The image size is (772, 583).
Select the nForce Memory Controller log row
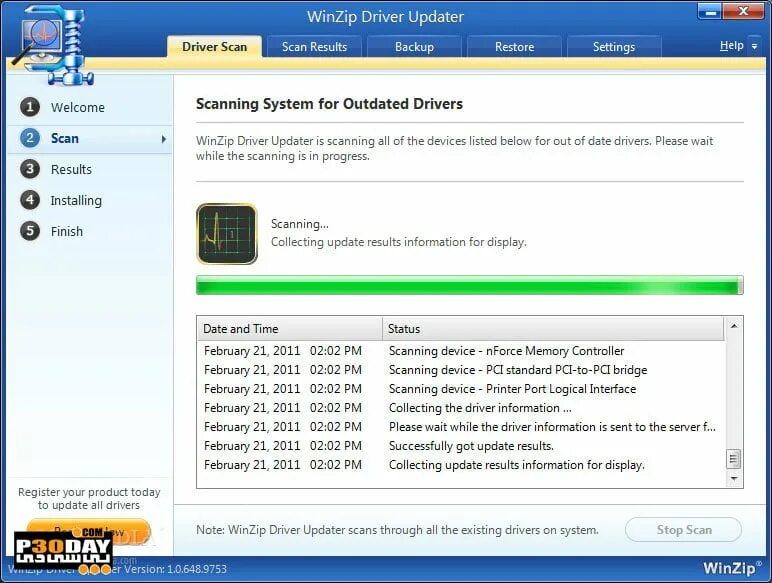pos(461,351)
